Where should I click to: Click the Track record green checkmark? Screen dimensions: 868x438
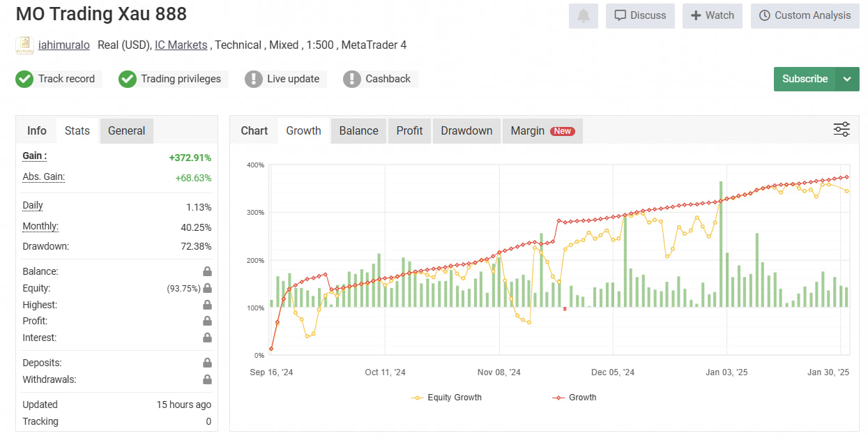point(24,79)
